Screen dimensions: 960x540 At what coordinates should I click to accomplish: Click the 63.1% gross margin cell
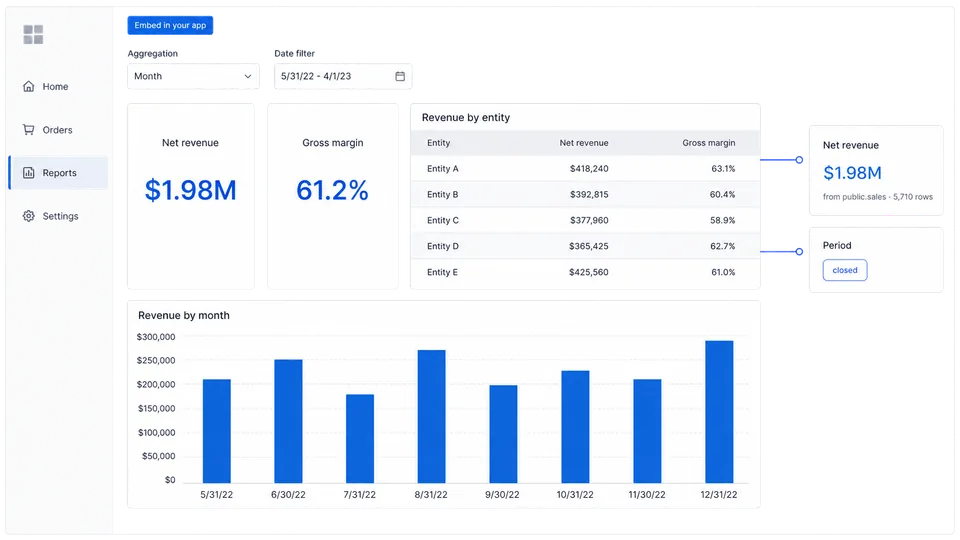(x=723, y=168)
